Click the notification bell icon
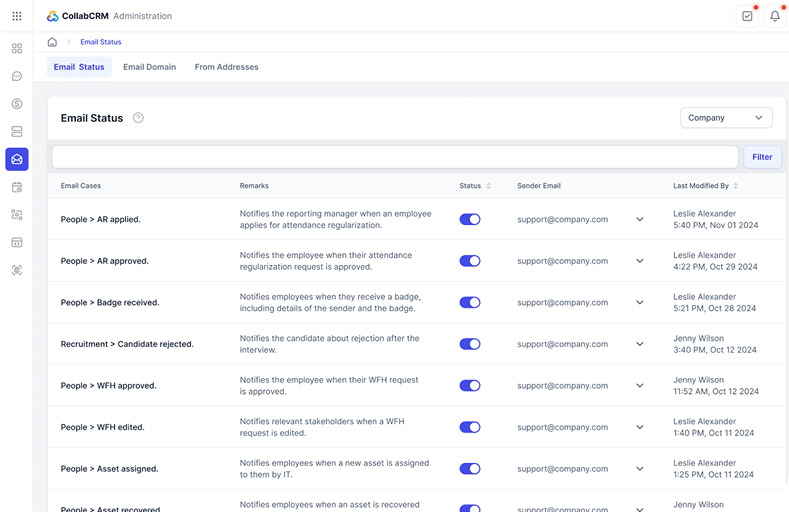The height and width of the screenshot is (512, 789). (x=774, y=16)
